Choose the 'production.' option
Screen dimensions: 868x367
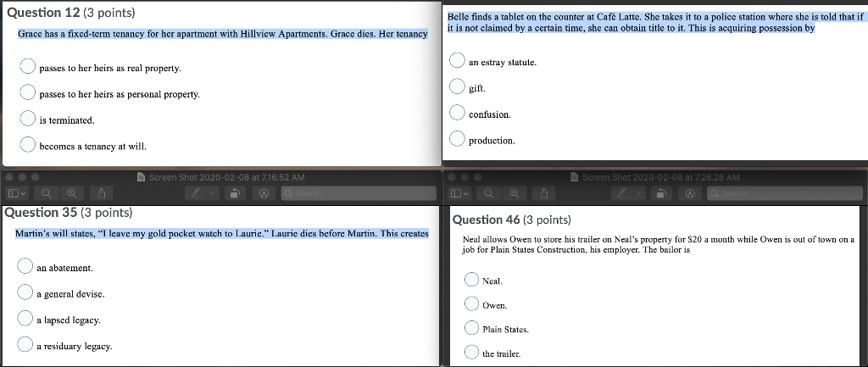(x=457, y=138)
